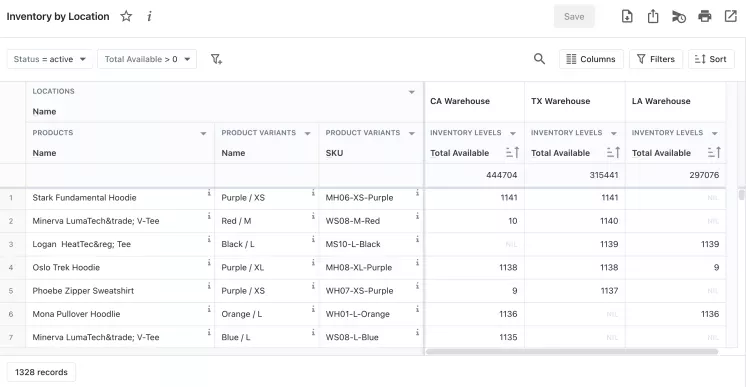The width and height of the screenshot is (746, 387).
Task: Show info for Black / L variant
Action: click(313, 239)
